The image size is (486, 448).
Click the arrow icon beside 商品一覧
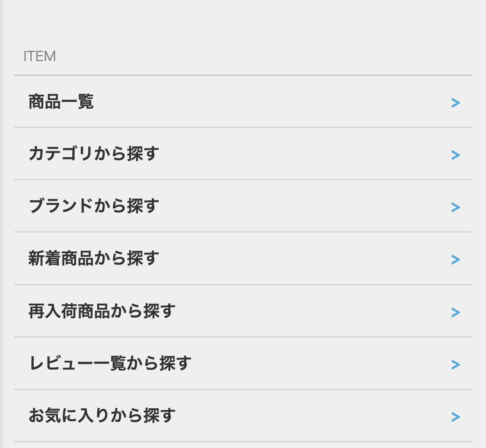click(x=455, y=103)
